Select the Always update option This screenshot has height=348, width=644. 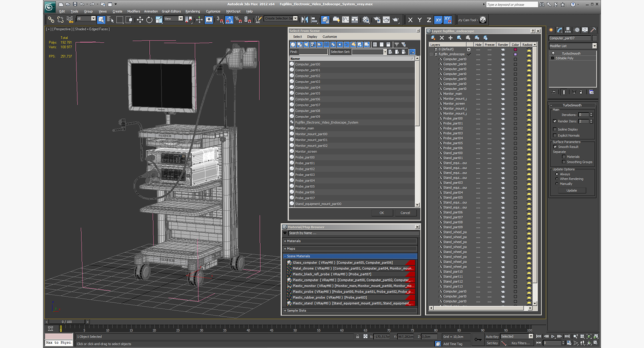coord(557,174)
